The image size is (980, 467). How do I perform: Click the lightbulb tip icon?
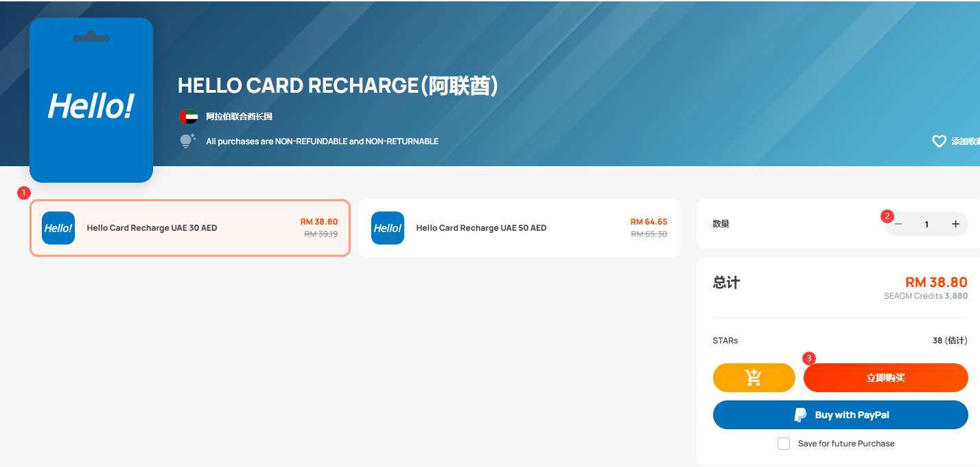[187, 141]
